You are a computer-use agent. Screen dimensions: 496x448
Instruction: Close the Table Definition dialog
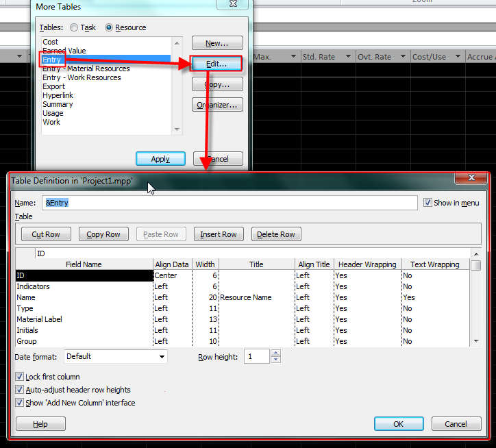tap(471, 179)
